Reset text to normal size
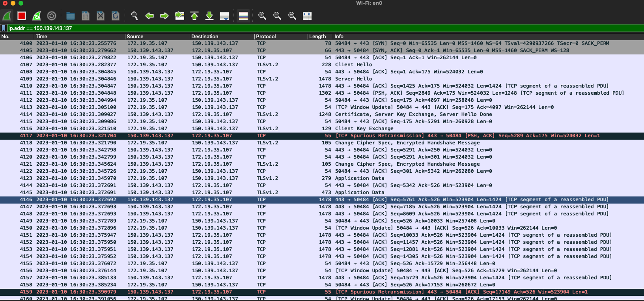The width and height of the screenshot is (644, 301). tap(292, 16)
